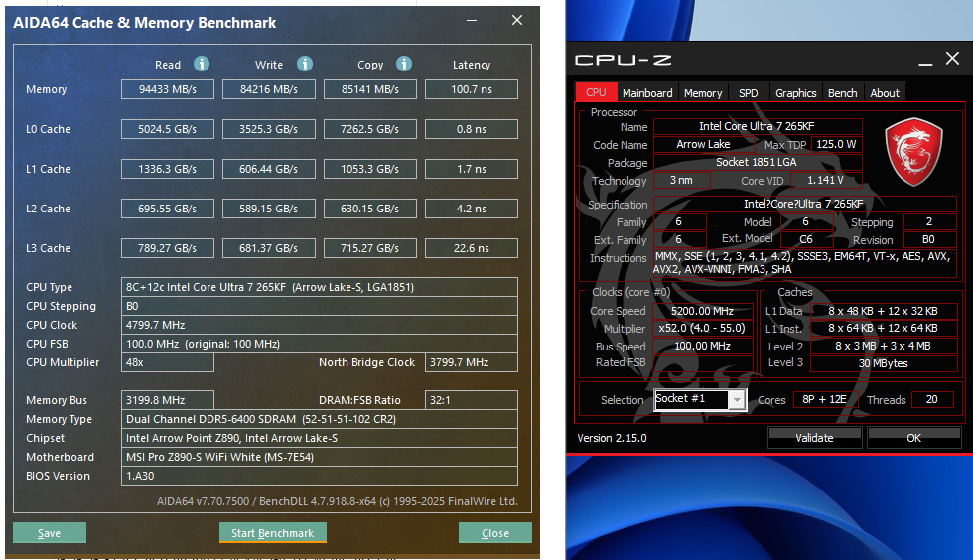This screenshot has width=973, height=560.
Task: Open the Memory tab in CPU-Z
Action: 703,93
